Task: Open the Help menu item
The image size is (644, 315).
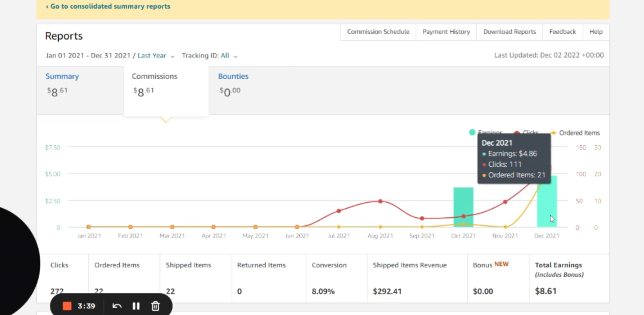Action: 596,32
